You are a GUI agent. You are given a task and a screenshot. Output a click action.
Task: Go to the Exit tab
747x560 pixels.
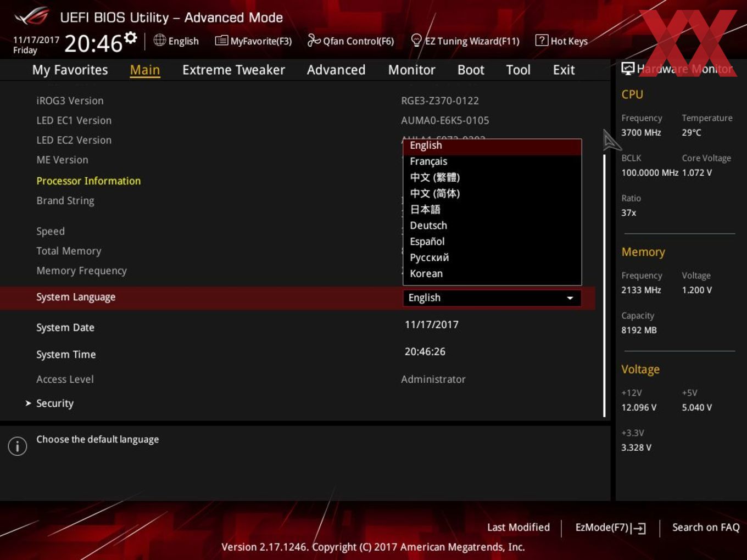(564, 70)
